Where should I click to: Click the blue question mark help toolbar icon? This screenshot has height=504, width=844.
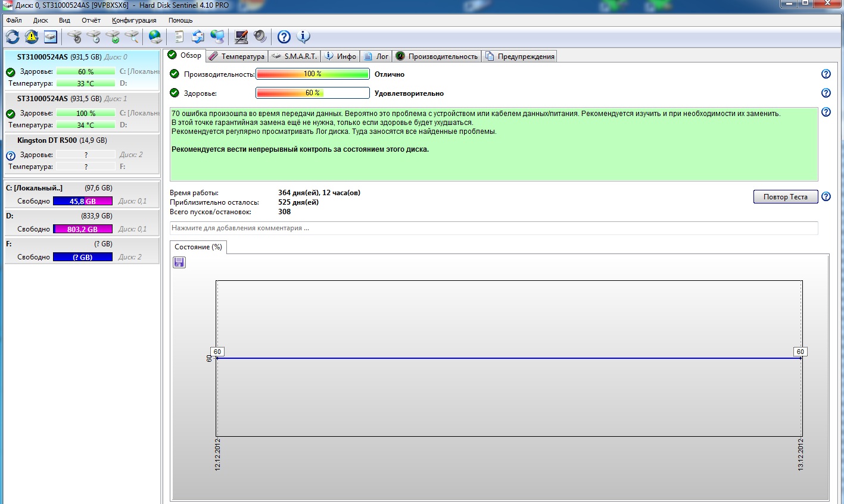click(x=284, y=37)
